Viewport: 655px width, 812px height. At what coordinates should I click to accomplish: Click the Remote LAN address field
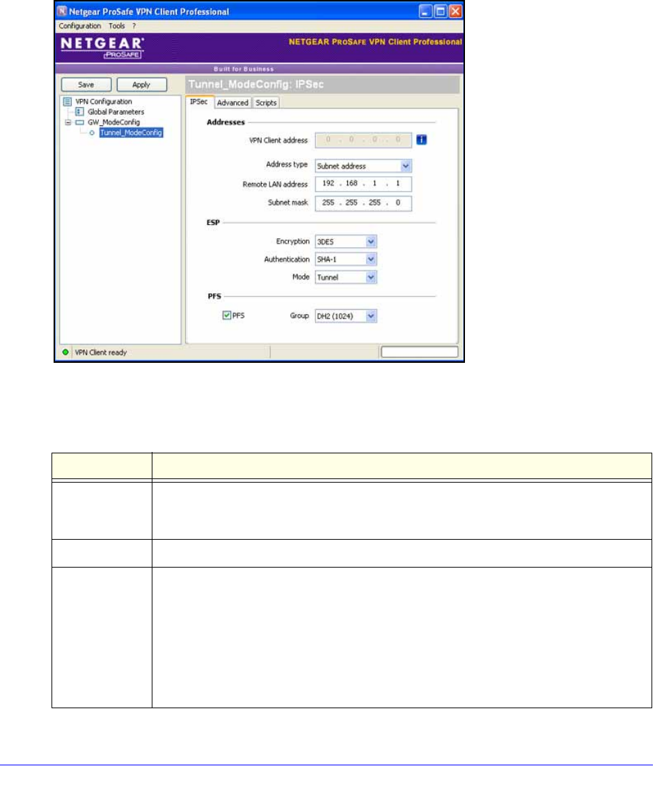(x=363, y=184)
